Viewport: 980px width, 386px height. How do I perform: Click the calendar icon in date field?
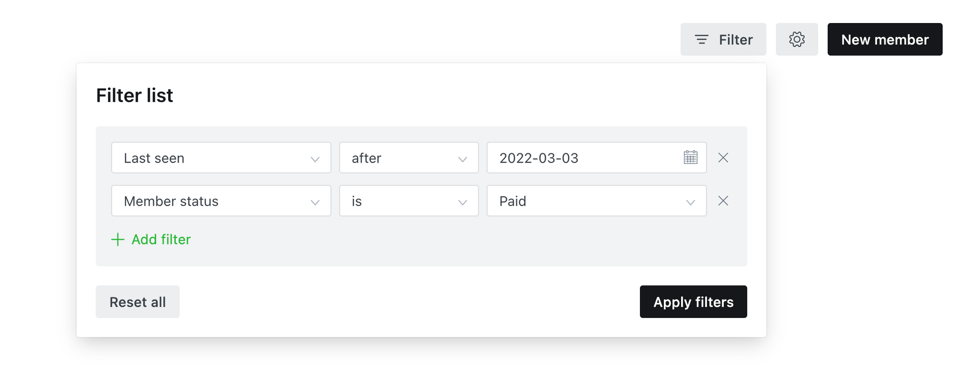(x=690, y=158)
